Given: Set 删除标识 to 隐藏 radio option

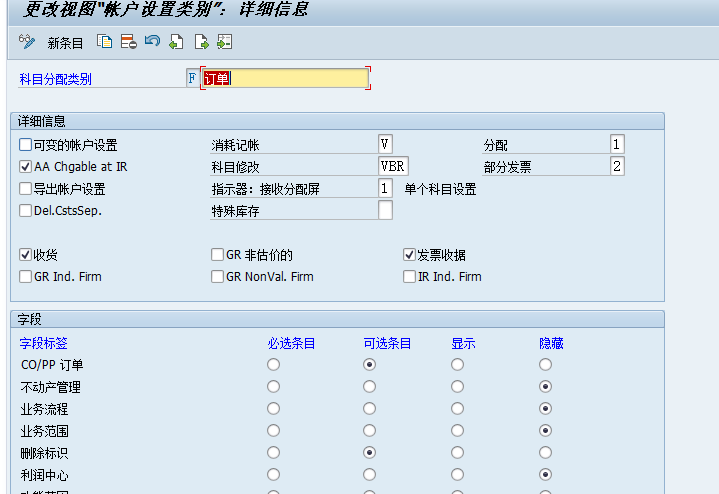Looking at the screenshot, I should click(545, 453).
